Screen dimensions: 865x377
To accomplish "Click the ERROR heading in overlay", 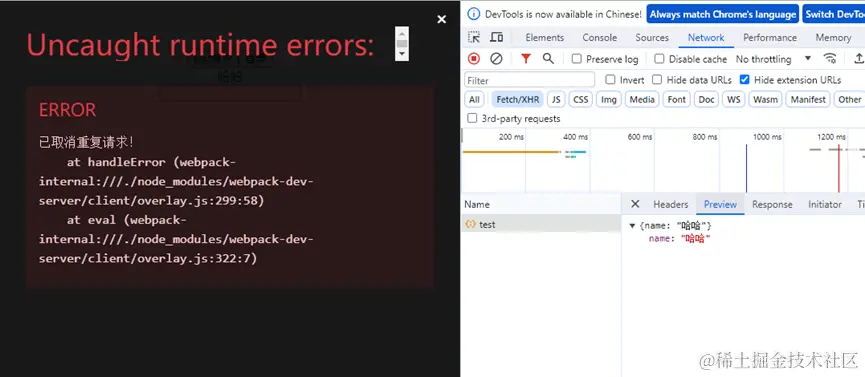I will [x=67, y=110].
